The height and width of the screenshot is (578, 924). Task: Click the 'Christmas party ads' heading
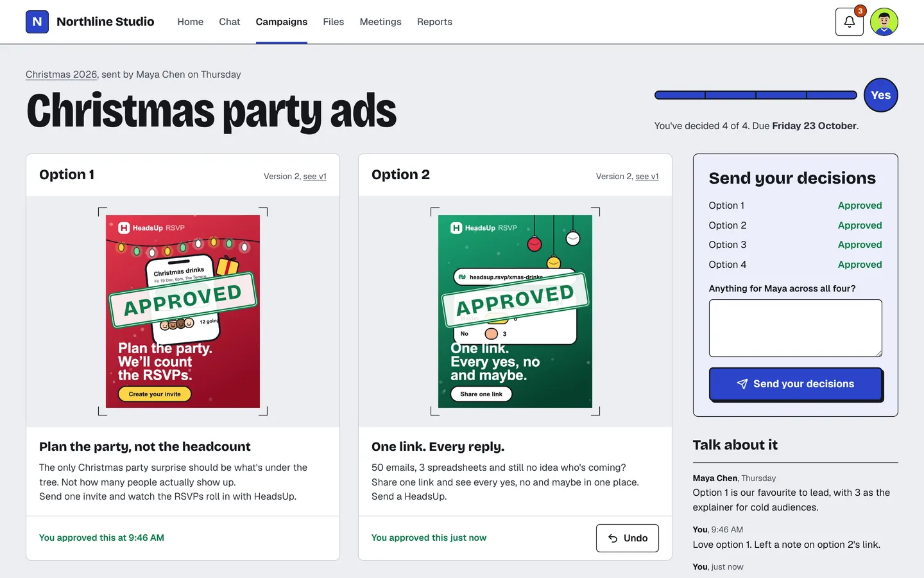tap(212, 111)
